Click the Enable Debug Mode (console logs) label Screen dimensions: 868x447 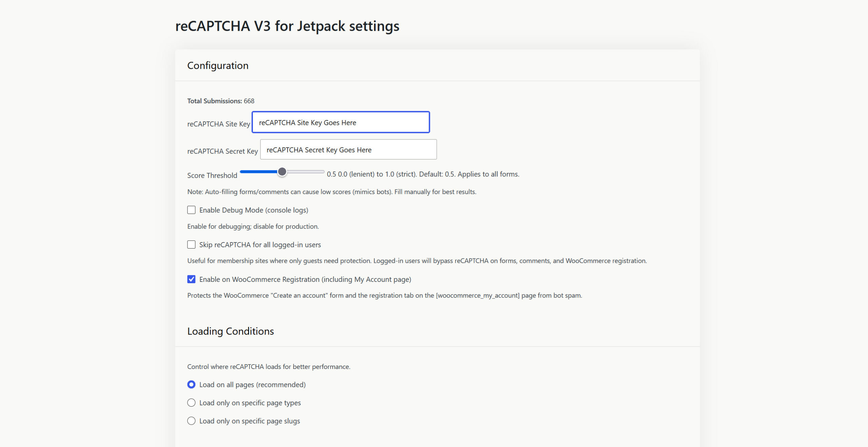point(254,210)
